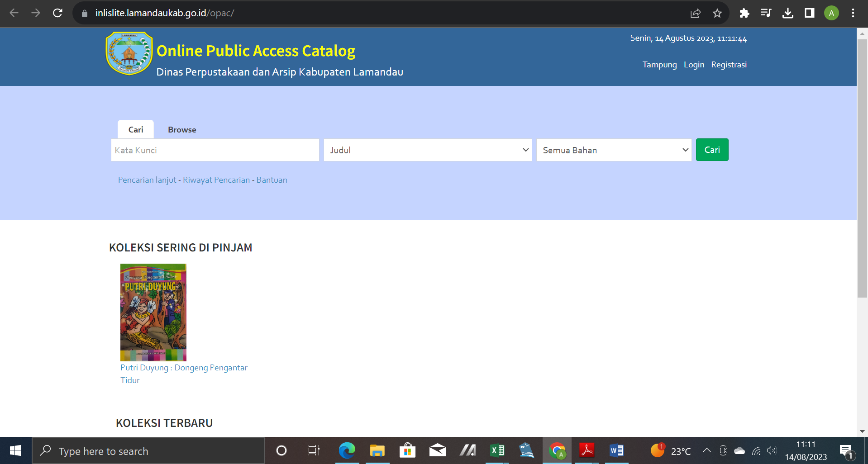
Task: Click the network Wi-Fi tray icon
Action: [756, 450]
